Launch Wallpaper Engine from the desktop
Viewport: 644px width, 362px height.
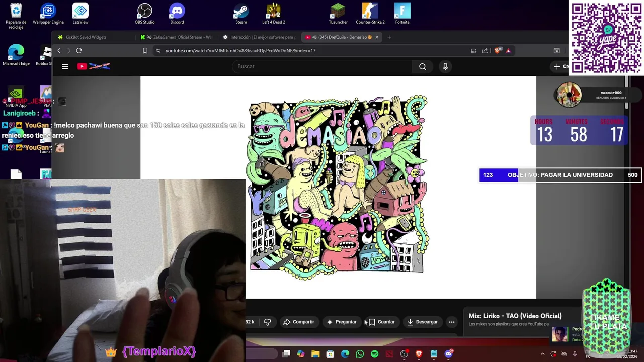(48, 14)
